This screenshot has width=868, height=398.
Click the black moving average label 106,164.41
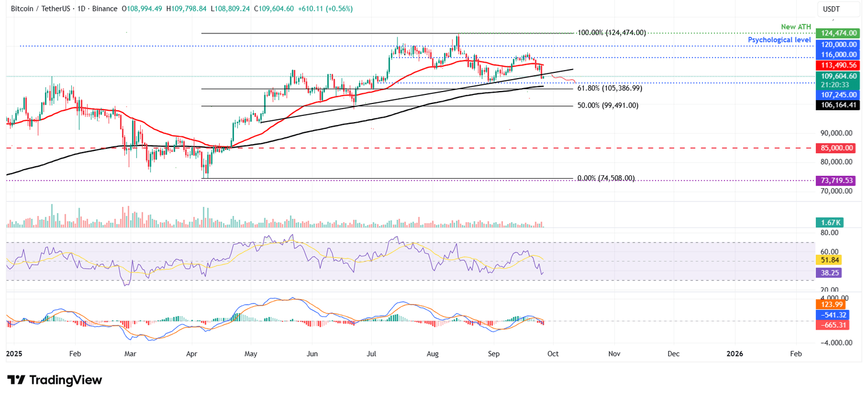(x=837, y=105)
